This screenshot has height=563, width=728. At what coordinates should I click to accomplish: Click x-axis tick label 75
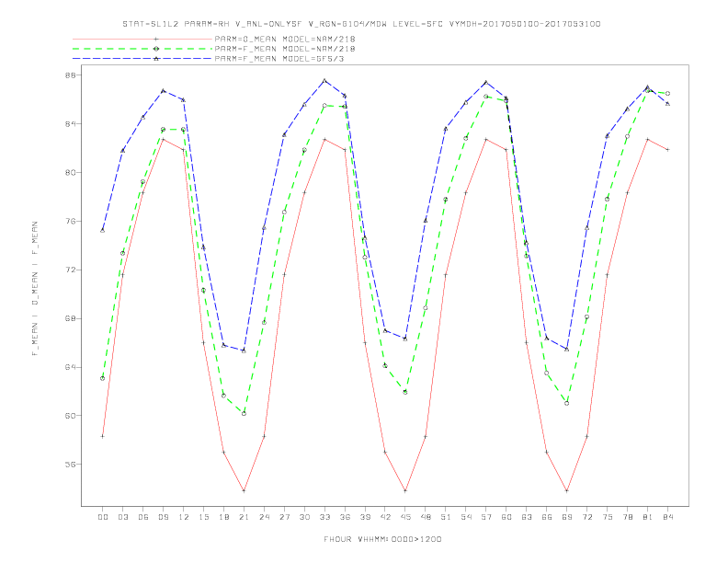click(608, 517)
